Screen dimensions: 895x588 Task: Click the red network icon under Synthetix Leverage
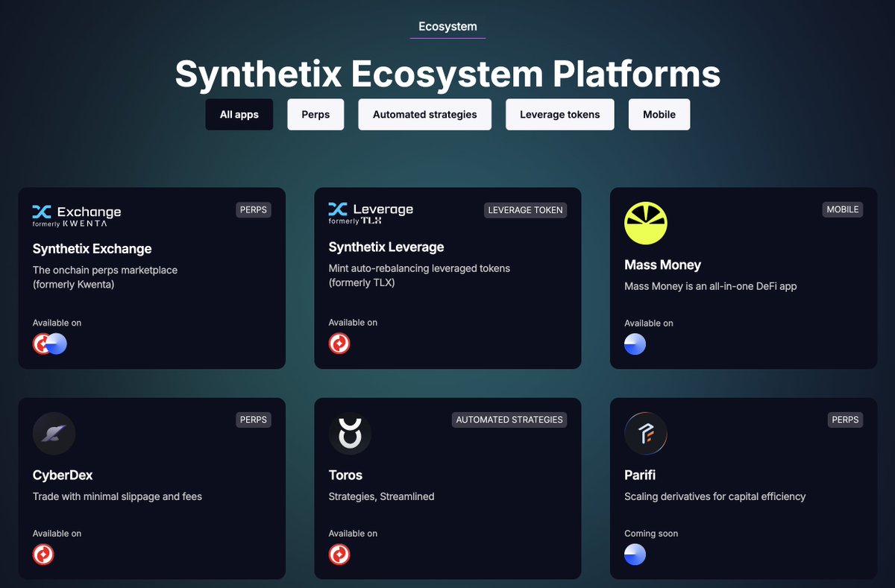pyautogui.click(x=339, y=344)
